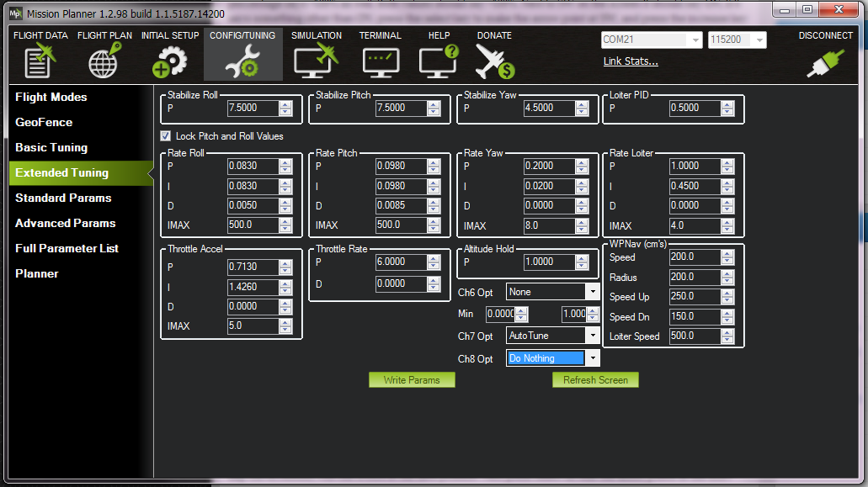Image resolution: width=868 pixels, height=487 pixels.
Task: Click the Altitude Hold P stepper
Action: pos(581,262)
